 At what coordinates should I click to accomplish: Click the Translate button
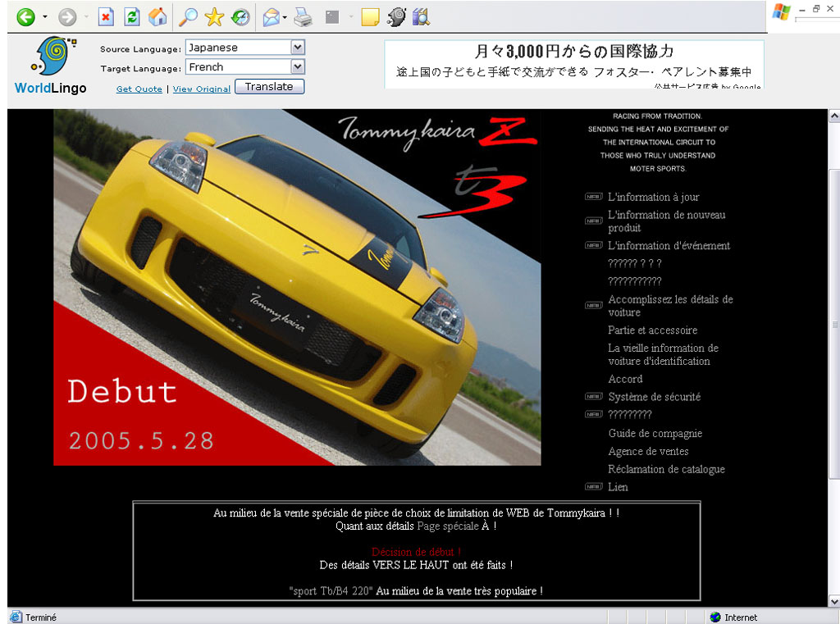click(269, 87)
